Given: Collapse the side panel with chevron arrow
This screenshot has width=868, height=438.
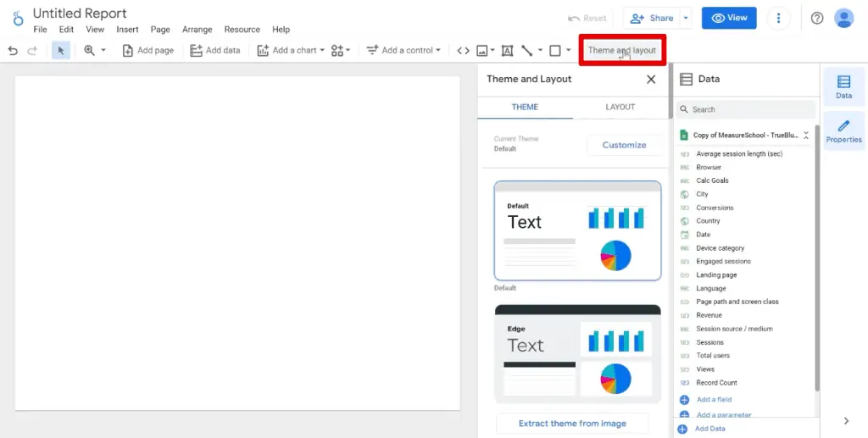Looking at the screenshot, I should pyautogui.click(x=846, y=421).
